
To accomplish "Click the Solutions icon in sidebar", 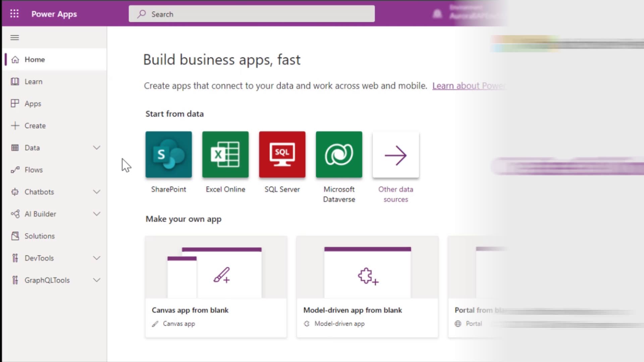I will [15, 236].
